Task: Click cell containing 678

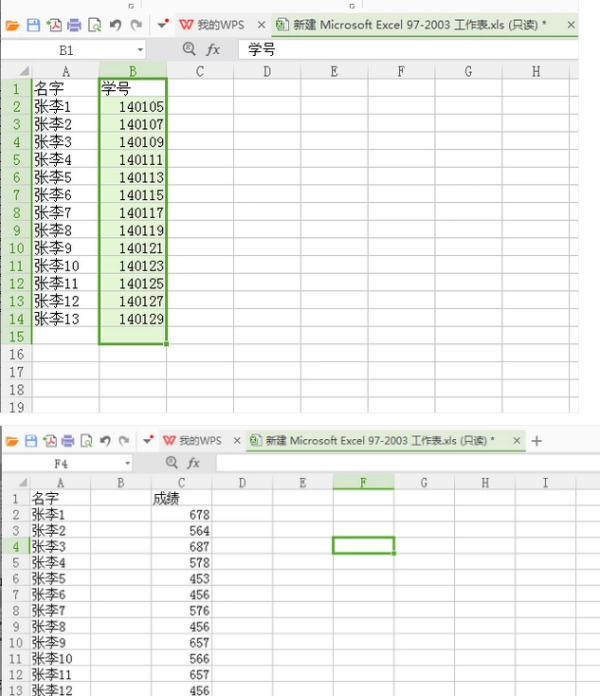Action: coord(182,515)
